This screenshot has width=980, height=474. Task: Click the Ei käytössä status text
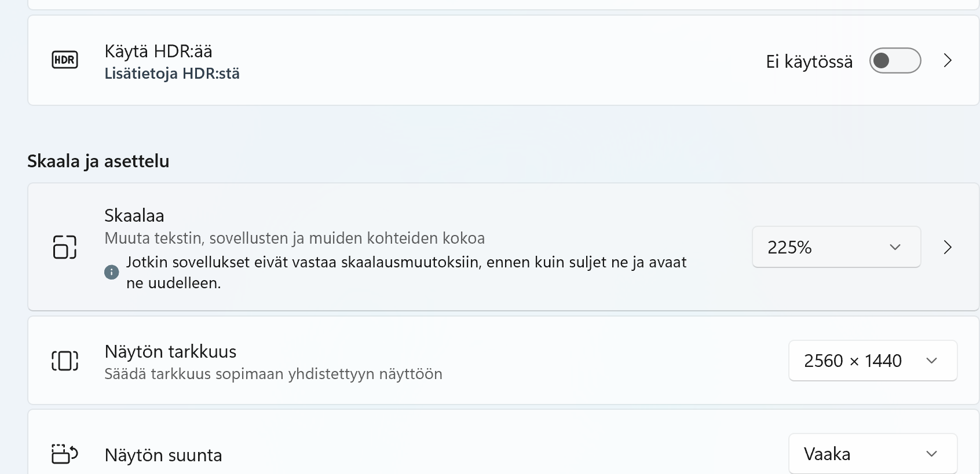pos(809,61)
